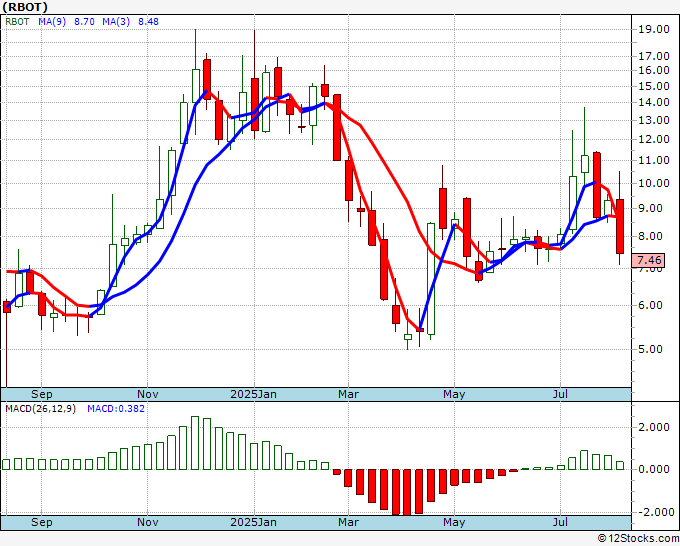The image size is (680, 546).
Task: Click the (RBOT) chart title
Action: tap(25, 7)
